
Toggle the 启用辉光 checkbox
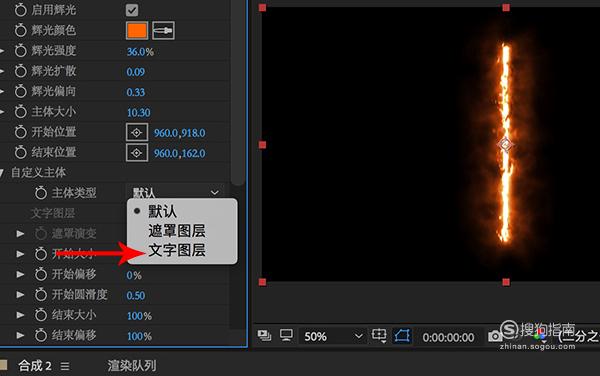(132, 10)
